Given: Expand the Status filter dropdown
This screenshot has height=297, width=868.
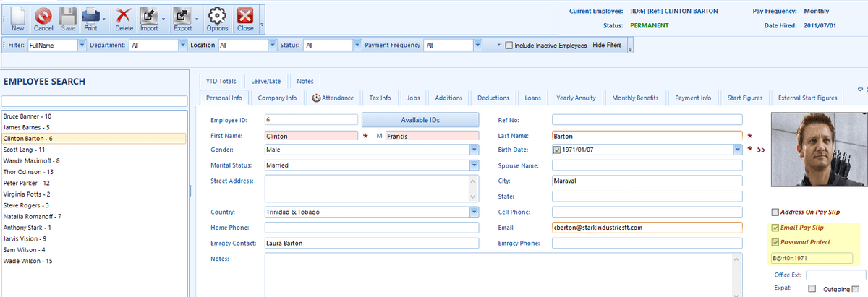Looking at the screenshot, I should point(357,45).
